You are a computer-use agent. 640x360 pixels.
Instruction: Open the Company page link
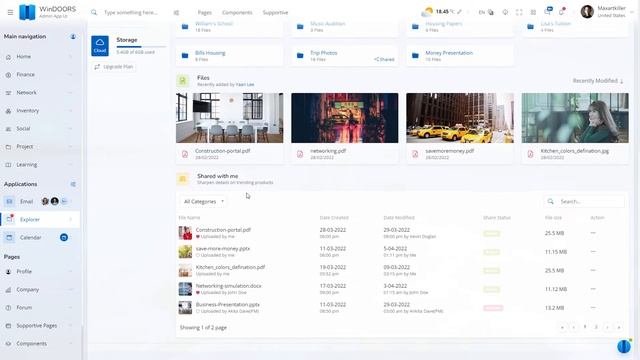pyautogui.click(x=40, y=289)
